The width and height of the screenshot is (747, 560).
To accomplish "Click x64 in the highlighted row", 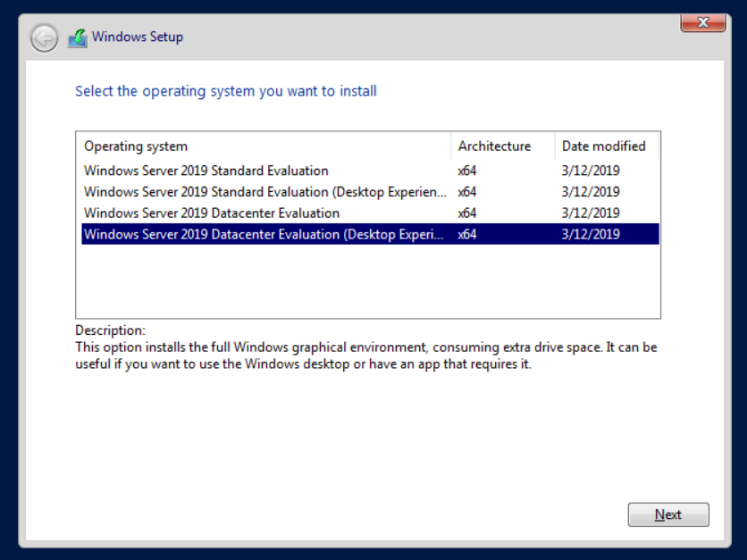I will pyautogui.click(x=467, y=235).
